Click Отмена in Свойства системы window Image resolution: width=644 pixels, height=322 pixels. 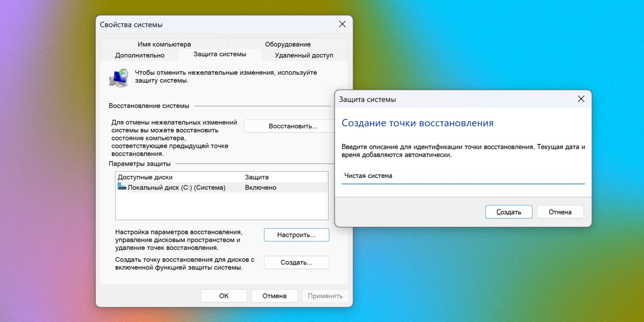click(274, 296)
